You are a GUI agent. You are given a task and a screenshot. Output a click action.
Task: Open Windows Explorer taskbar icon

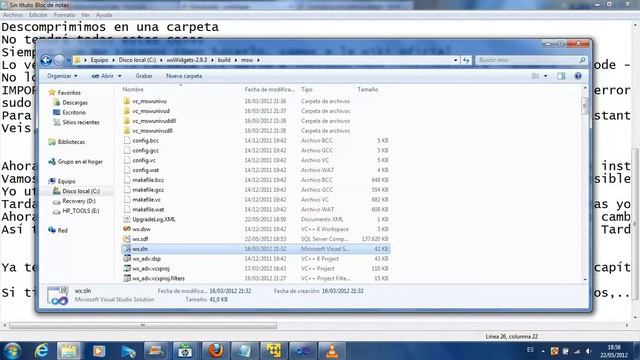pos(69,351)
